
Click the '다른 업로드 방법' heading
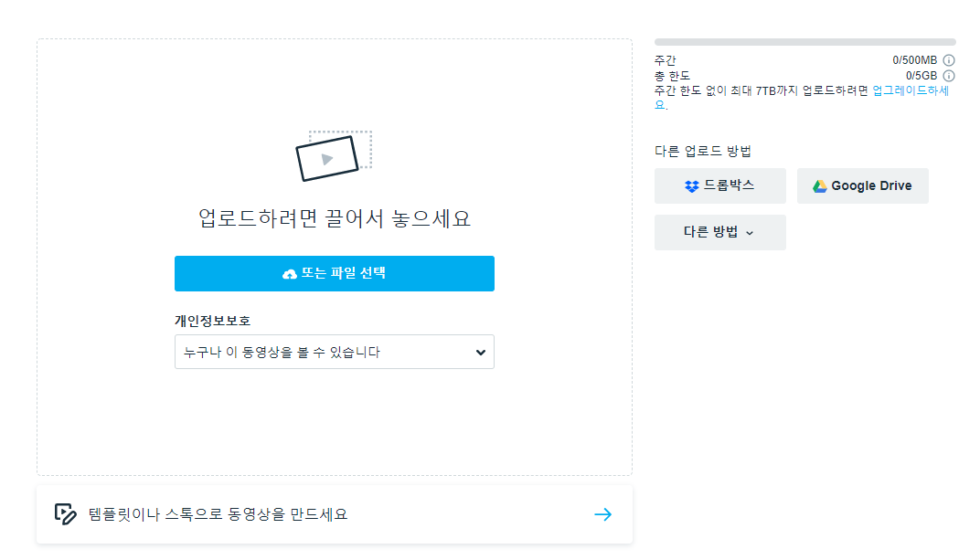[x=702, y=151]
